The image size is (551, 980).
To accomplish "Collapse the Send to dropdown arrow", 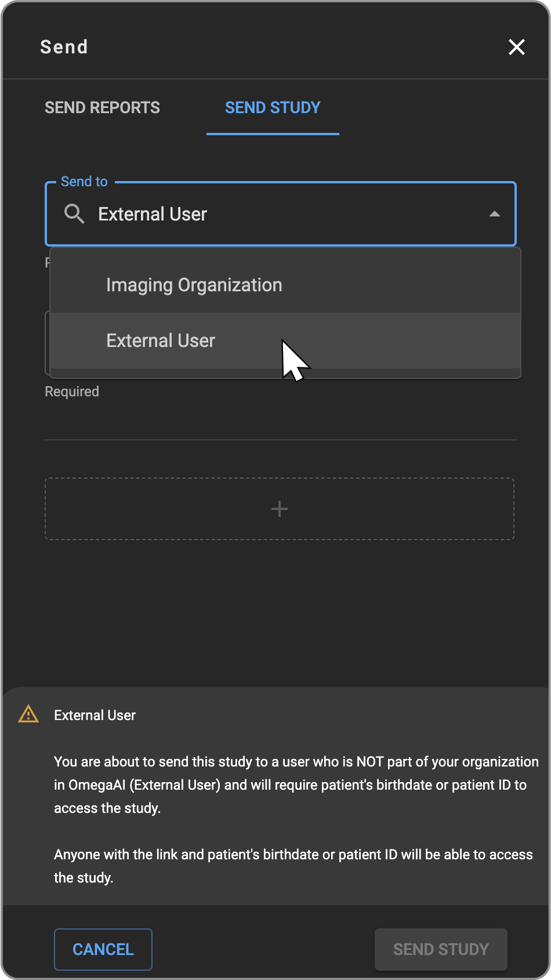I will click(494, 214).
